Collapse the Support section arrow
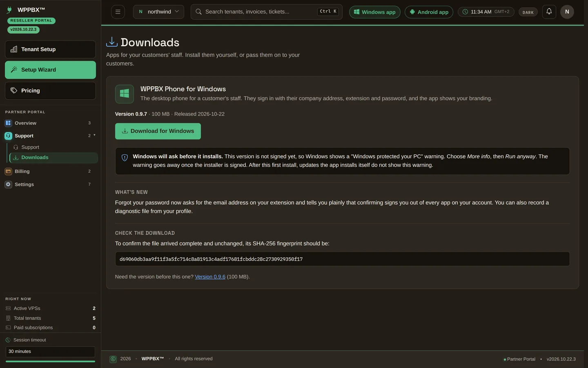Image resolution: width=588 pixels, height=368 pixels. point(94,135)
